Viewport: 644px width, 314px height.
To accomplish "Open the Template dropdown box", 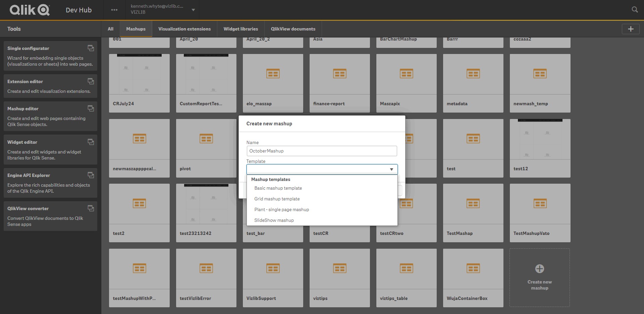I will (322, 169).
